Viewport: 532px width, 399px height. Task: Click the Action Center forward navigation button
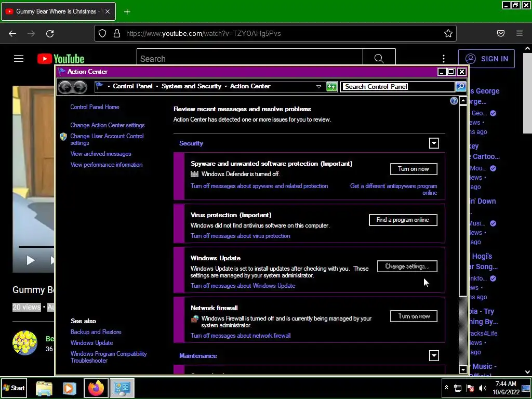(79, 87)
